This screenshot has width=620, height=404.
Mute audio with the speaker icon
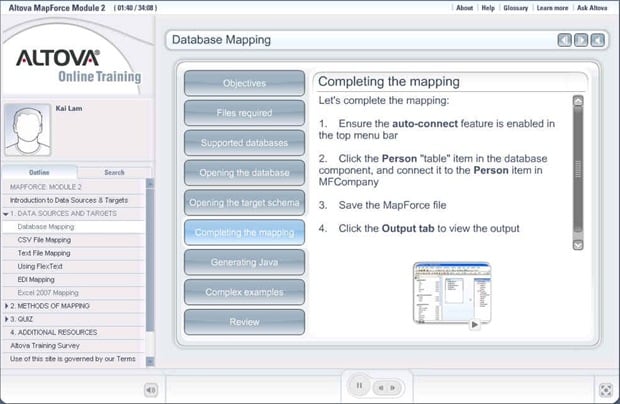pyautogui.click(x=151, y=390)
